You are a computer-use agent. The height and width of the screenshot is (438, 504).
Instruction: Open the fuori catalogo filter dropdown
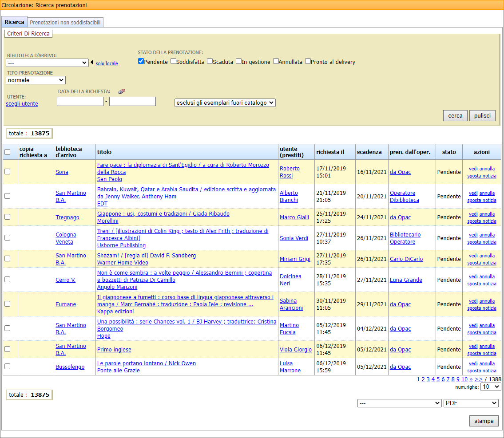[x=225, y=103]
